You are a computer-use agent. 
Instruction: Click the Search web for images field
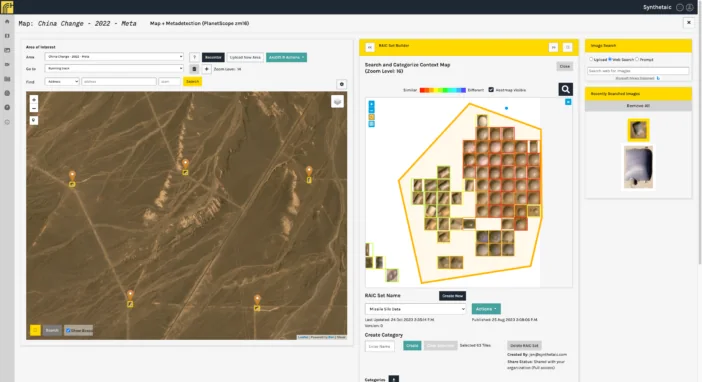click(x=638, y=71)
